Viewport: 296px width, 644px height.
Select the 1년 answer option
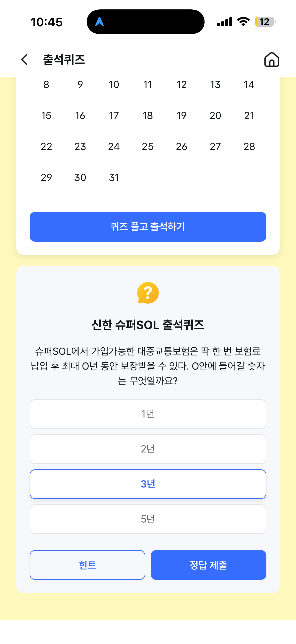(x=148, y=414)
